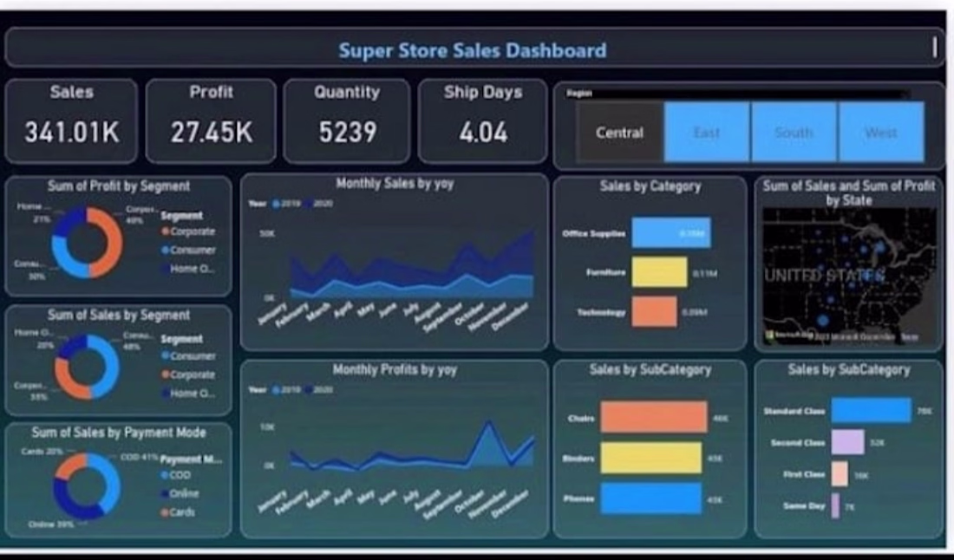Click the Monthly Sales by yoy chart title

[x=395, y=184]
